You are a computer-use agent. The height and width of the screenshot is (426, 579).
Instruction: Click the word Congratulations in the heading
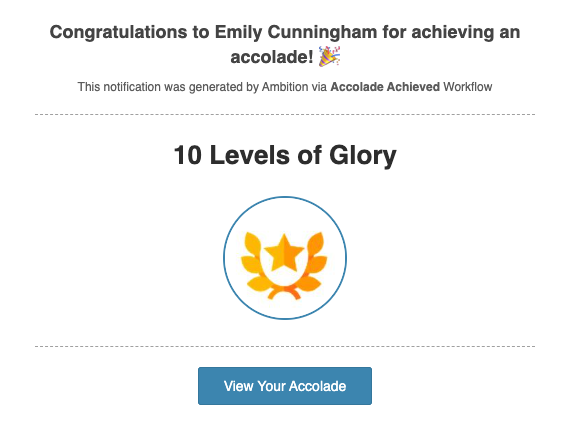[119, 32]
